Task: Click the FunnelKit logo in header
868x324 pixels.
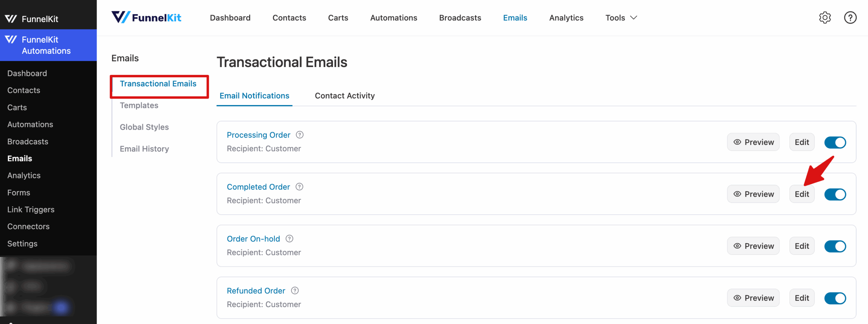Action: [x=146, y=17]
